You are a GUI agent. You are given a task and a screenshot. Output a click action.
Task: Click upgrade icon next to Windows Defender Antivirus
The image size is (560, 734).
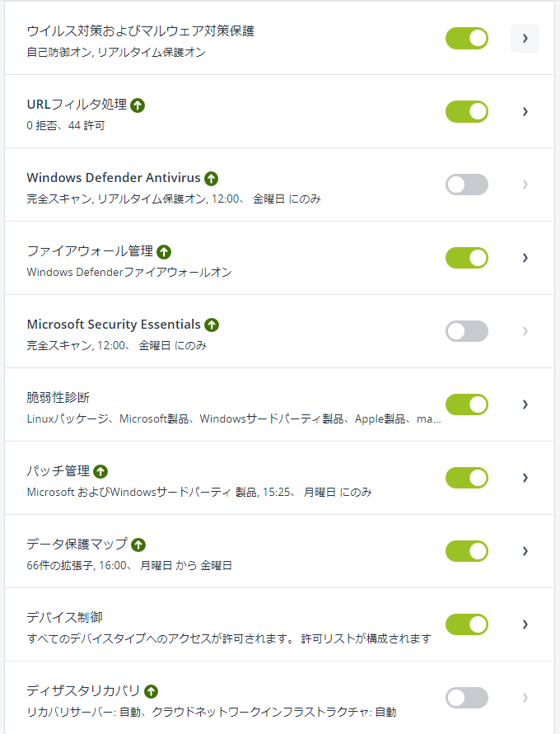[212, 178]
